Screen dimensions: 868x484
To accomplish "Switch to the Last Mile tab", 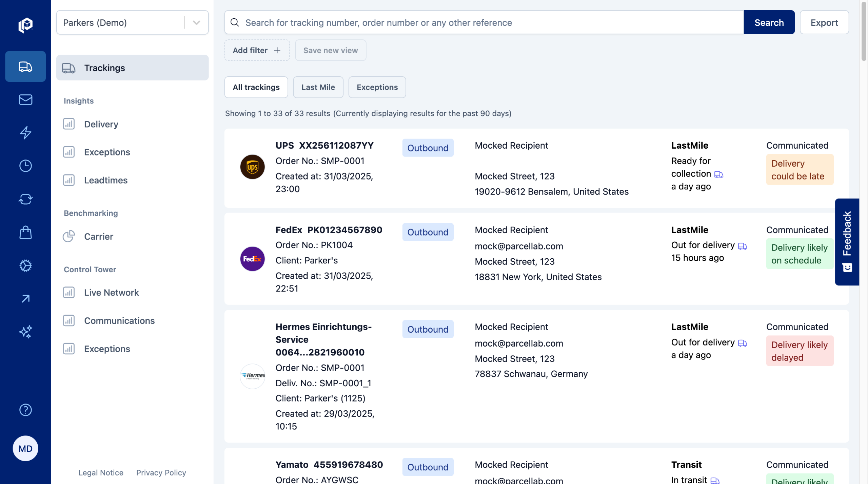I will coord(318,87).
